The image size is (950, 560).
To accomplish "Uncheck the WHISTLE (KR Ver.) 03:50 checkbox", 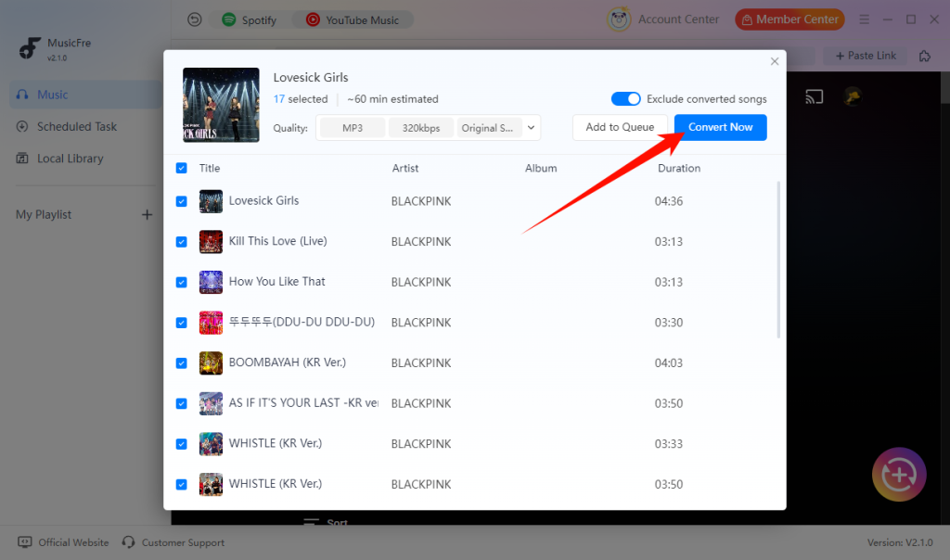I will pos(181,484).
